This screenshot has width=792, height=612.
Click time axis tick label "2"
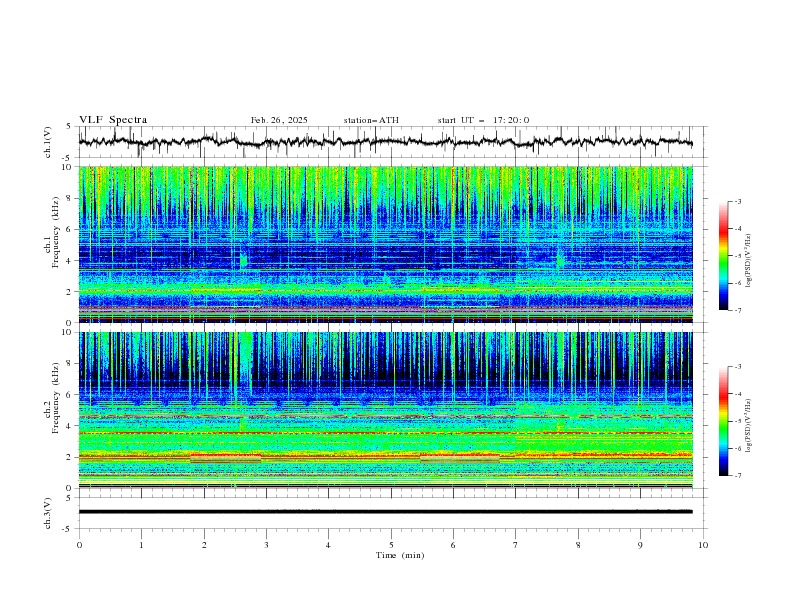[x=204, y=545]
